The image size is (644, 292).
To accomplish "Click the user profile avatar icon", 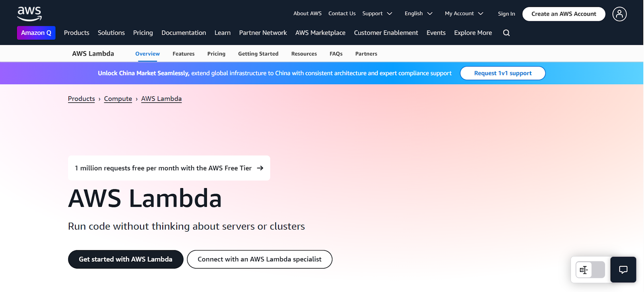I will pos(619,14).
